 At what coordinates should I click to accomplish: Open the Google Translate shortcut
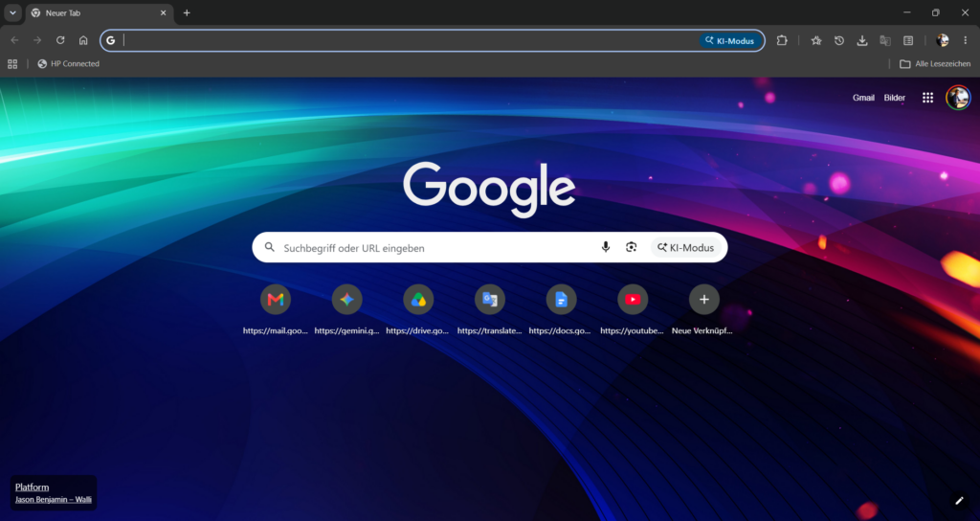490,300
